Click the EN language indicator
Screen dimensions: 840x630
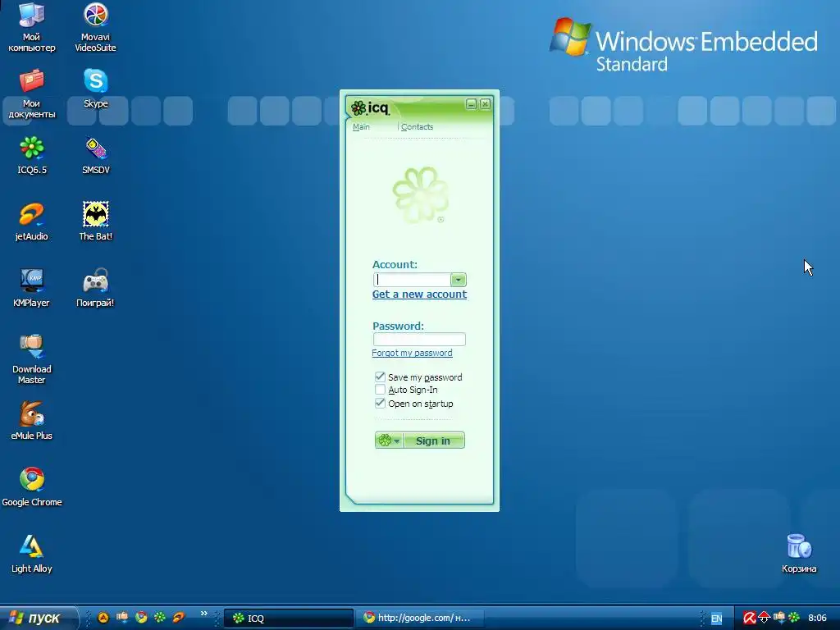click(x=716, y=619)
